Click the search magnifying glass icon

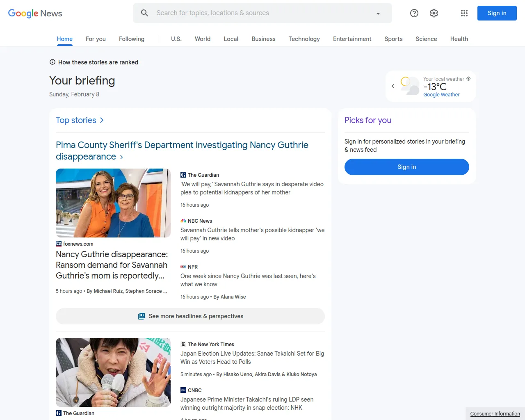144,13
